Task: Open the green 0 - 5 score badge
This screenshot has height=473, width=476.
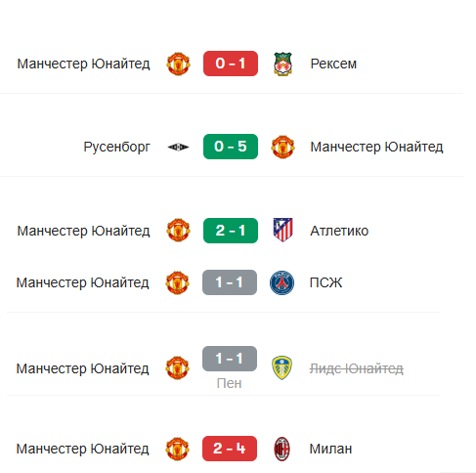Action: pyautogui.click(x=231, y=147)
